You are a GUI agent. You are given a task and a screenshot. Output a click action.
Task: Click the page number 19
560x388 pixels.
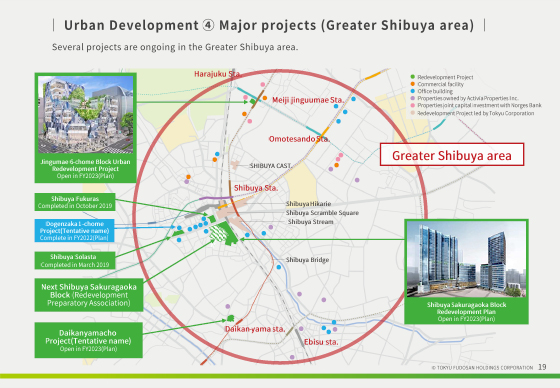pos(542,367)
